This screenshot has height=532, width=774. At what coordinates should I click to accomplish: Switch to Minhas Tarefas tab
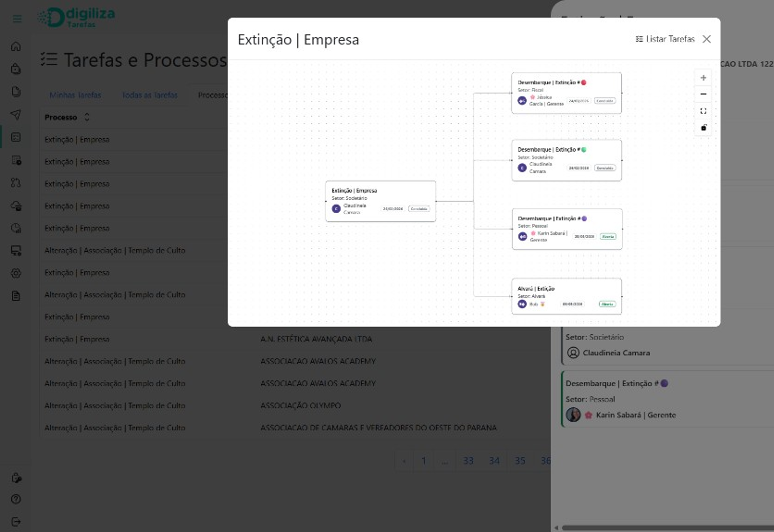tap(75, 95)
